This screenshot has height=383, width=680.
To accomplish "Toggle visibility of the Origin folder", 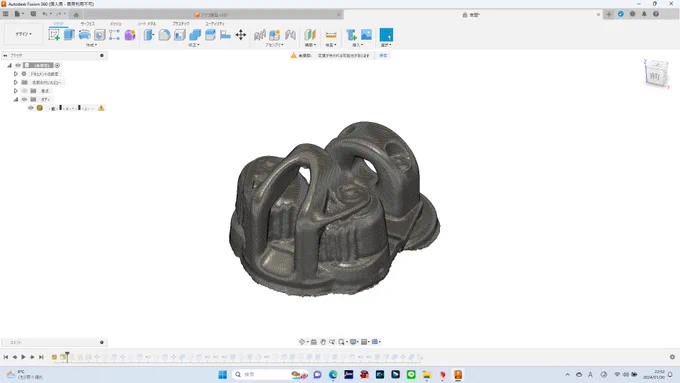I will (24, 91).
